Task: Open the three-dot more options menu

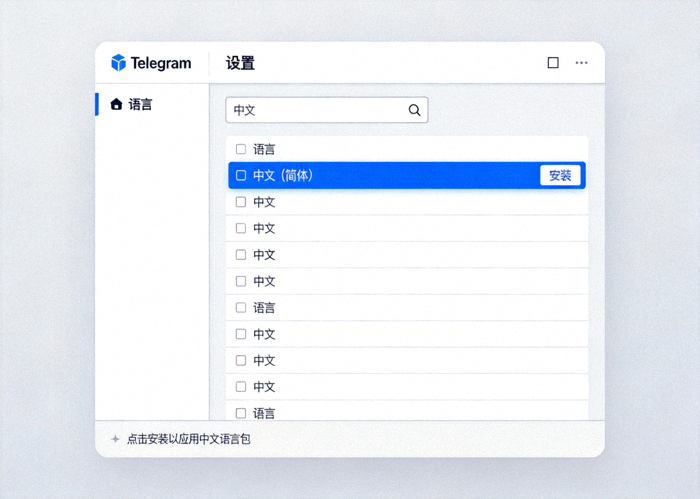Action: 581,63
